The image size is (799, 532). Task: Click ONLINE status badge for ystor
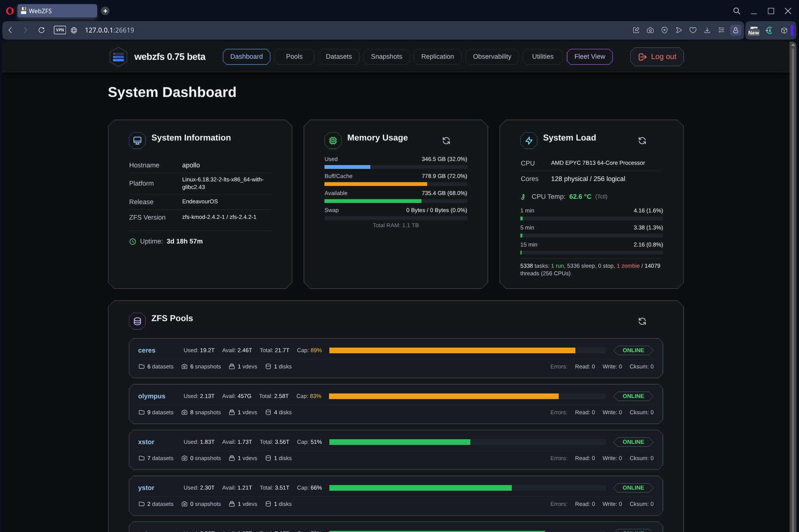point(633,488)
